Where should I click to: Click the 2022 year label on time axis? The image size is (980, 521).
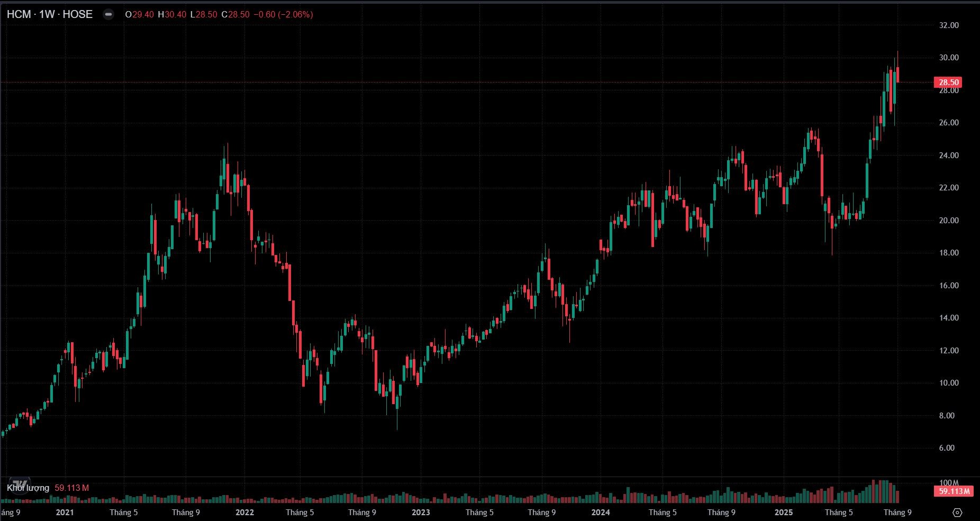click(x=244, y=512)
